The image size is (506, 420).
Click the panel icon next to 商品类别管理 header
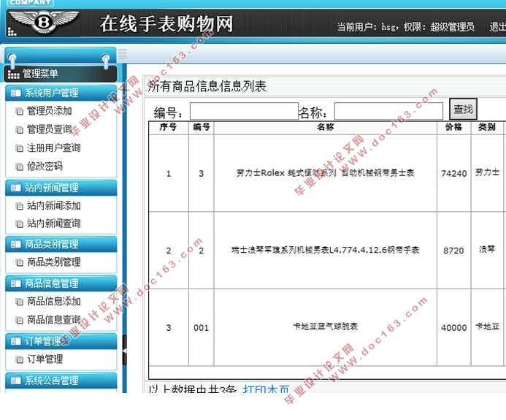point(16,244)
